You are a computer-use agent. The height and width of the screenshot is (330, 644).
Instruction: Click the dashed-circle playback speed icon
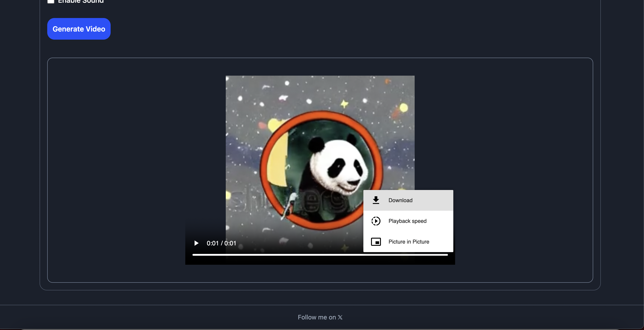point(376,221)
